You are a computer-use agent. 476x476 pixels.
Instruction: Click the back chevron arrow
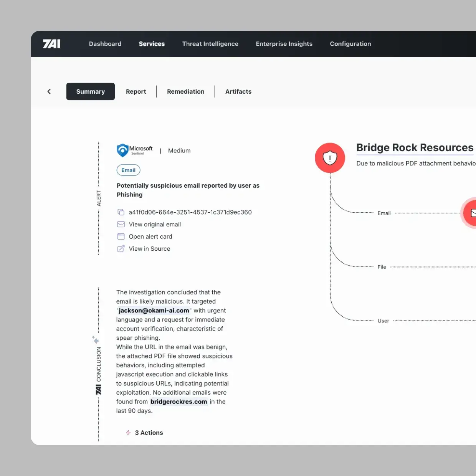49,91
